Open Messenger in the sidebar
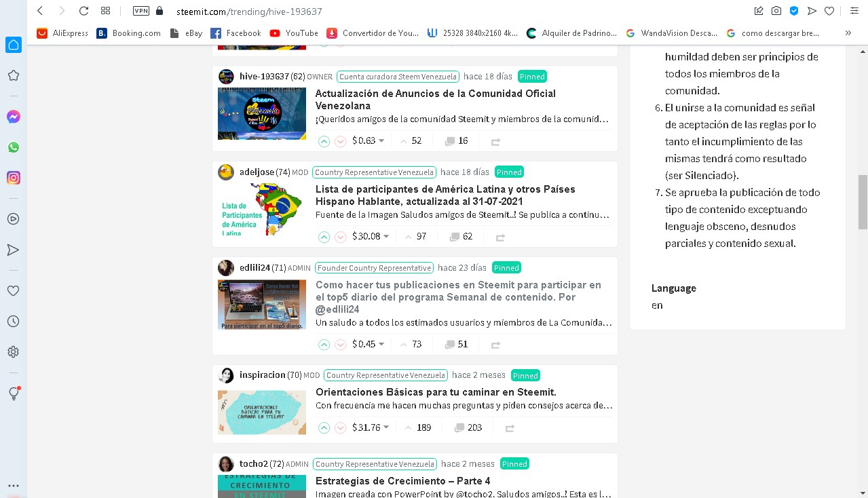 pos(13,117)
